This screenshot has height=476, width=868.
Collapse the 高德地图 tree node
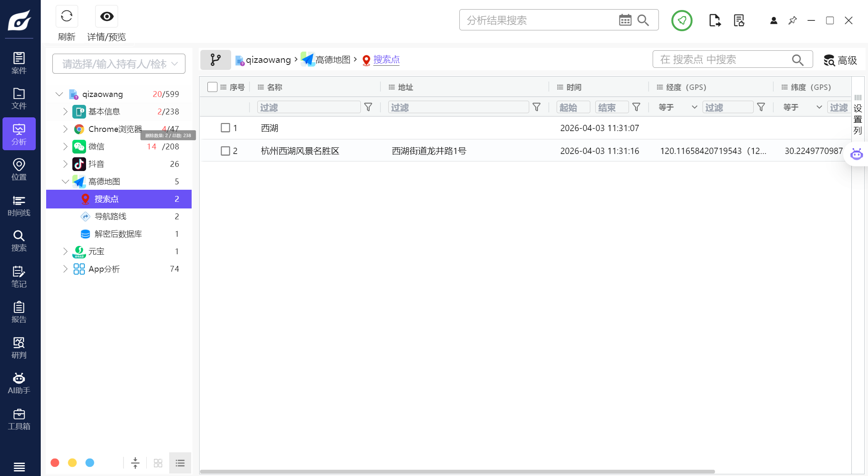pos(65,181)
